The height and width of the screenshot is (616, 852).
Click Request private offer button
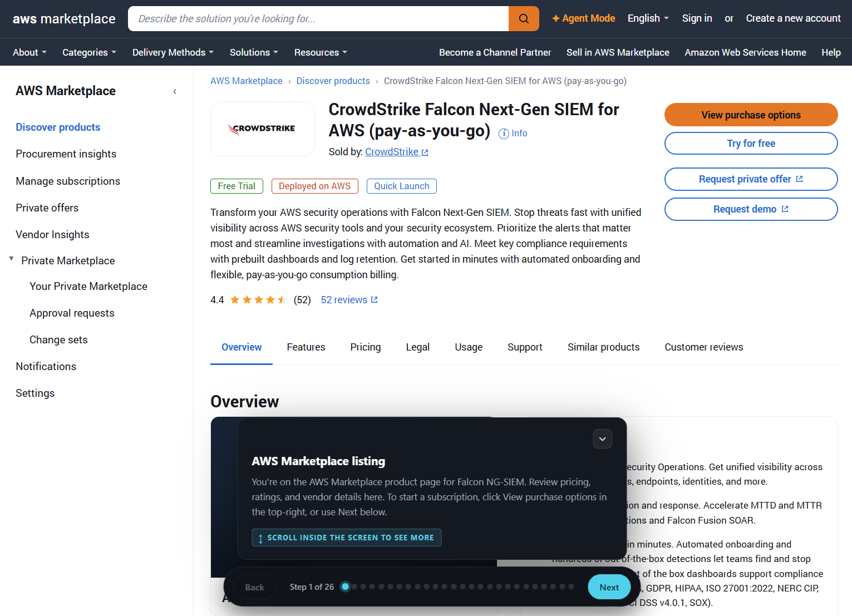click(751, 179)
